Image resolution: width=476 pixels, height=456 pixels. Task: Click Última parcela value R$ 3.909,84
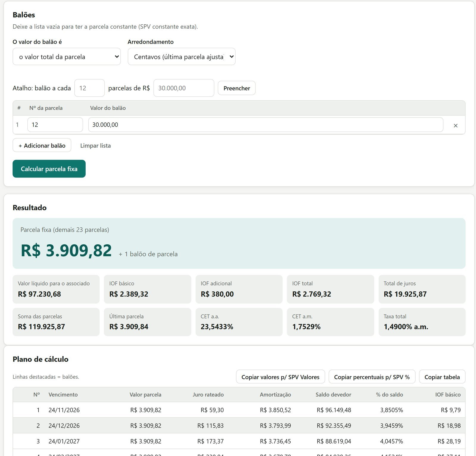(129, 327)
